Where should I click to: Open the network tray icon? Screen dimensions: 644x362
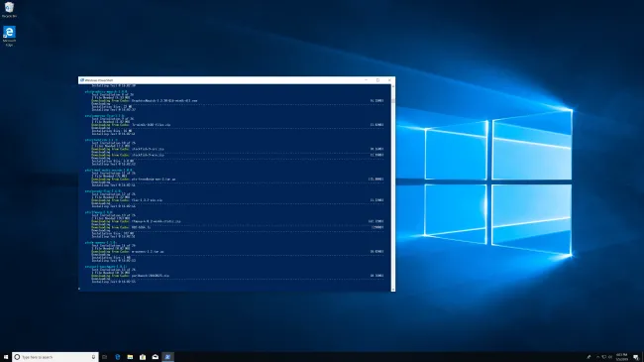point(603,357)
